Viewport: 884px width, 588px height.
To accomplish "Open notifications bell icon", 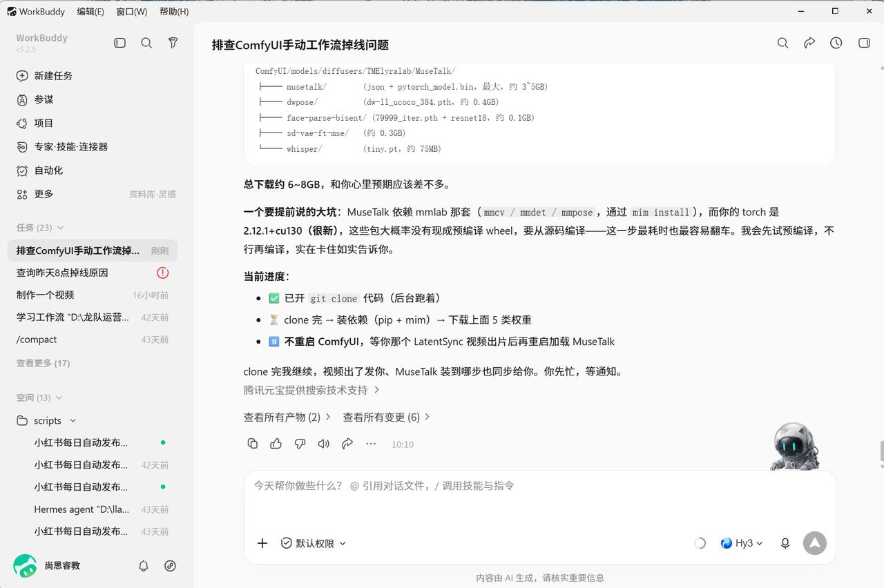I will [144, 566].
